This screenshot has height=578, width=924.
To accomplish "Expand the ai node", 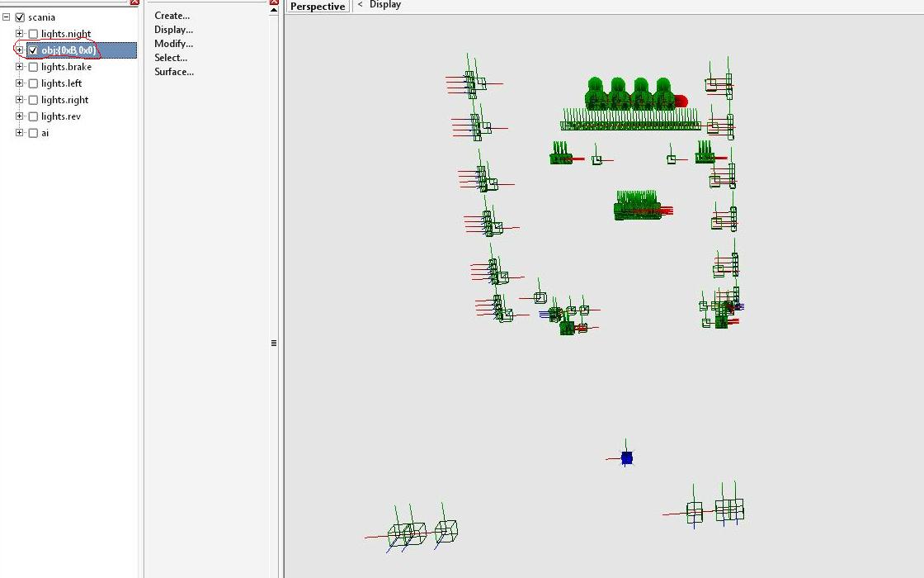I will (x=20, y=133).
